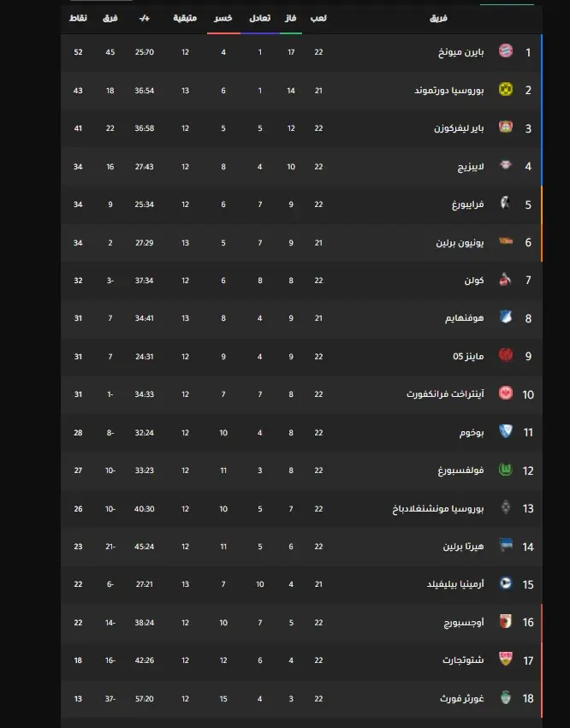Sort table by نقاط column header

pyautogui.click(x=78, y=18)
